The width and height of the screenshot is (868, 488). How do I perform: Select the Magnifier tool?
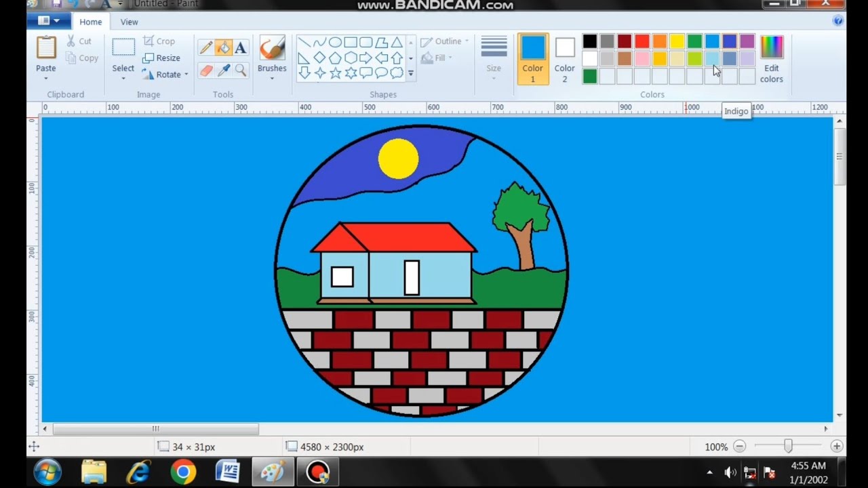240,70
